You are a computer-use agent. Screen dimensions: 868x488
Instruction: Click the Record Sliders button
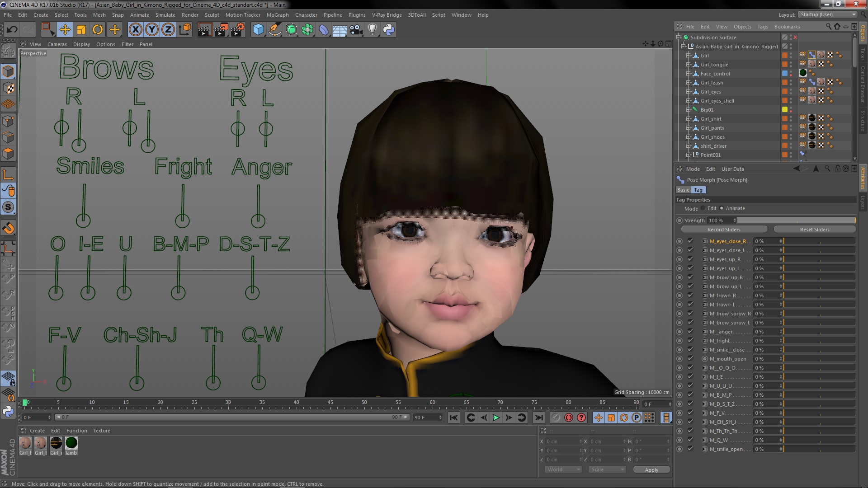(x=724, y=230)
